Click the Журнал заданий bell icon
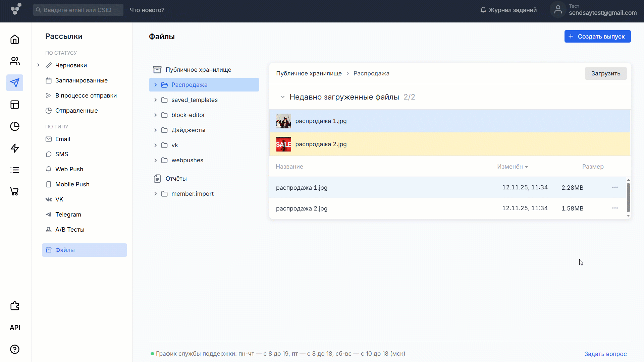The height and width of the screenshot is (362, 644). 483,10
